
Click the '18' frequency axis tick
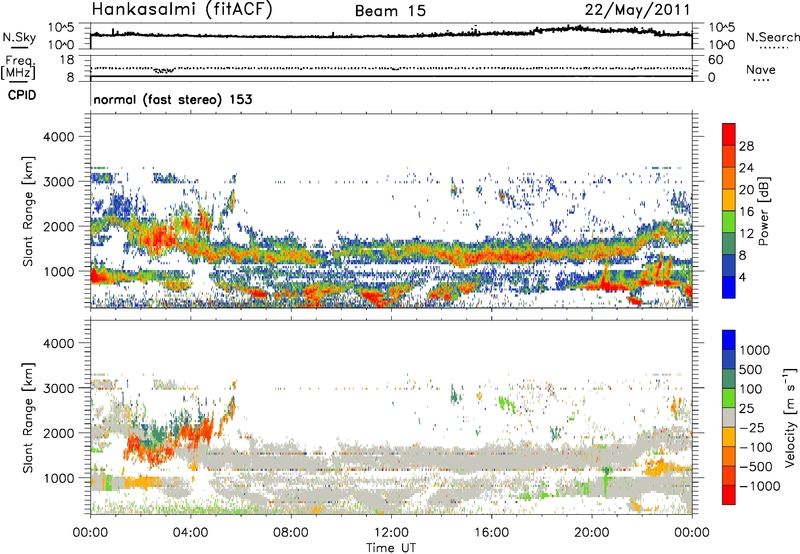pos(67,60)
